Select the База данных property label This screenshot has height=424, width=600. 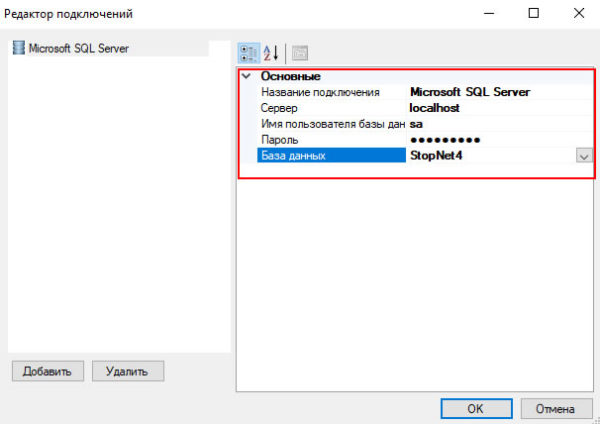[x=293, y=156]
